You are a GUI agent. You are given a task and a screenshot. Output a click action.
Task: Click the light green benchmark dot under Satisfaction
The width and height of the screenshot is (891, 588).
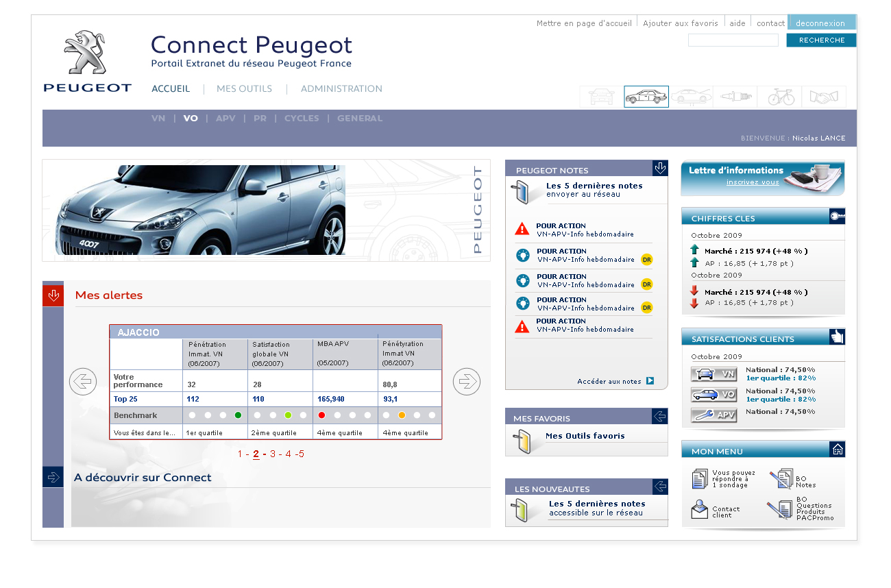[288, 415]
